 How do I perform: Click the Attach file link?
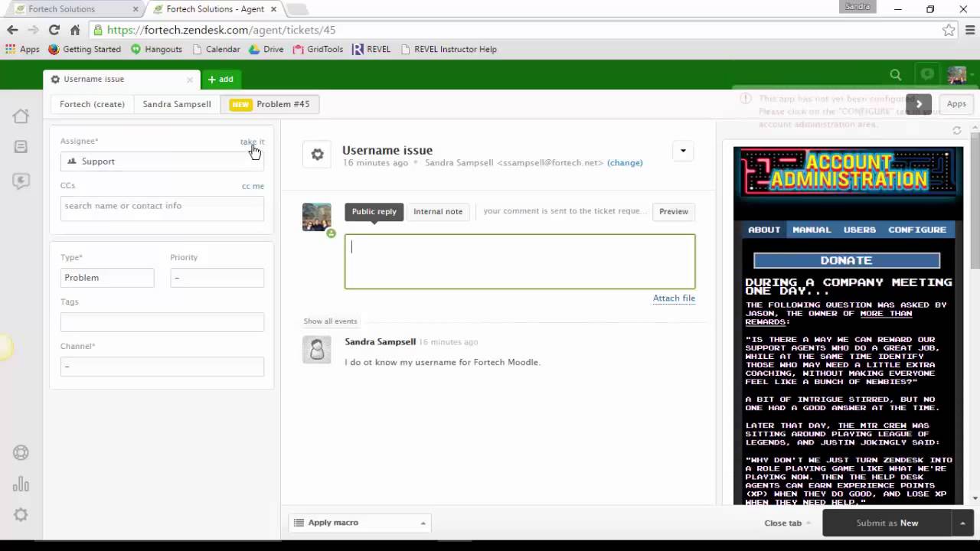674,298
